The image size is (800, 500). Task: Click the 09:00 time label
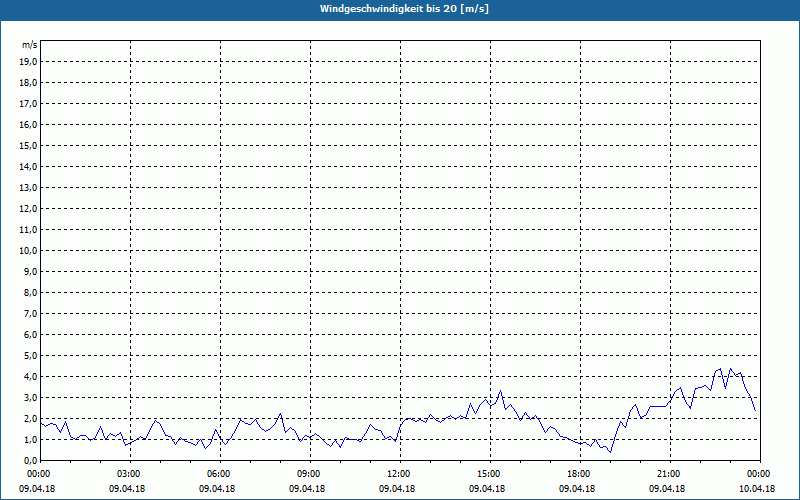[x=308, y=474]
